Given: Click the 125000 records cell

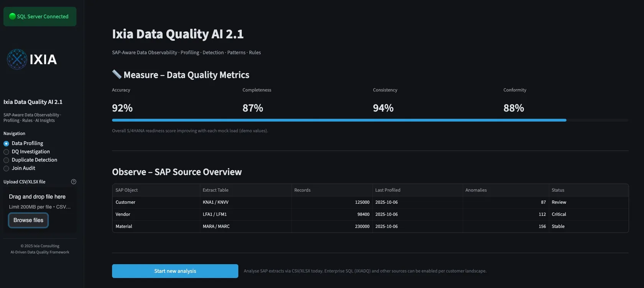Looking at the screenshot, I should coord(332,202).
